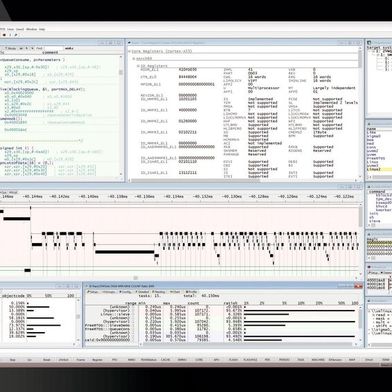Switch to the Nesting tab in the statistics window

tap(159, 292)
